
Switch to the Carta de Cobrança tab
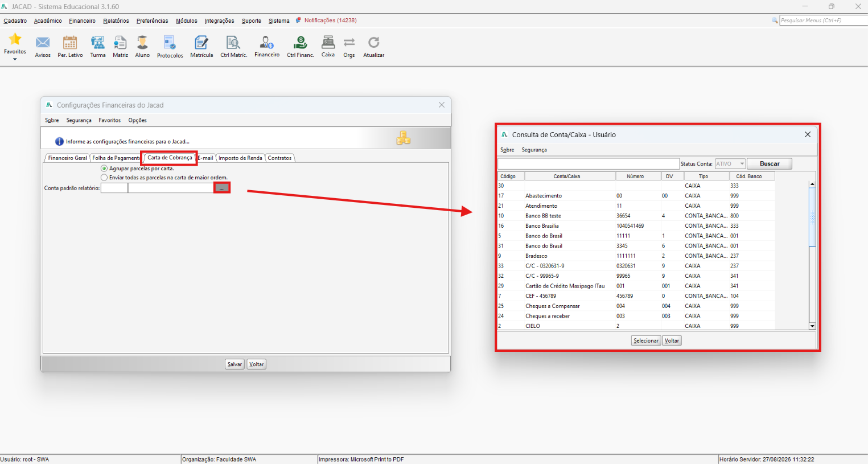pyautogui.click(x=170, y=158)
